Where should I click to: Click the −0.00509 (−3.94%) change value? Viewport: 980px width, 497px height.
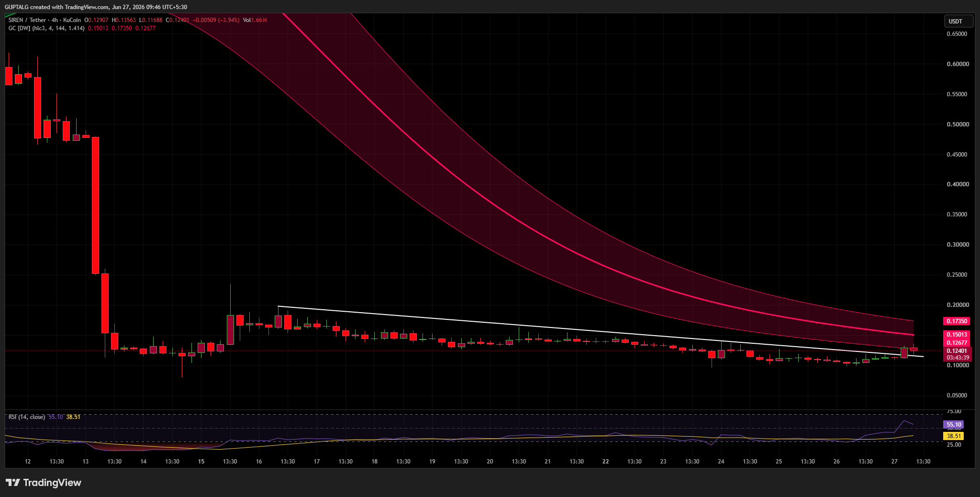coord(216,20)
